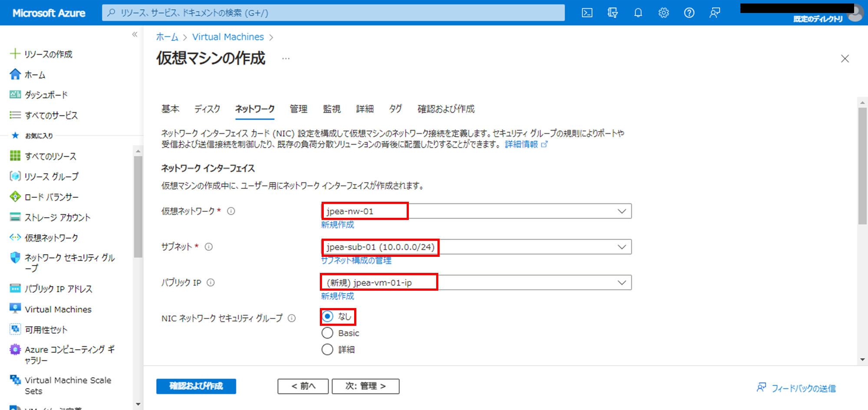Open the account profile avatar

(x=855, y=13)
